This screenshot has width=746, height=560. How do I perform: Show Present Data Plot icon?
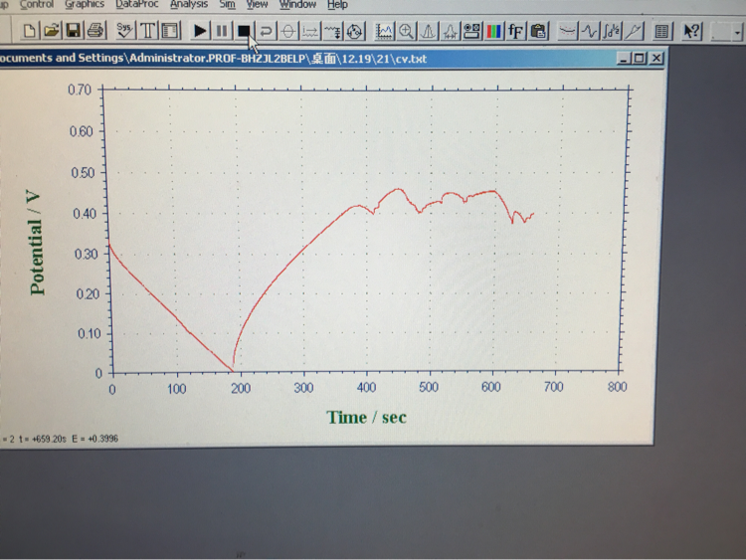pyautogui.click(x=384, y=32)
